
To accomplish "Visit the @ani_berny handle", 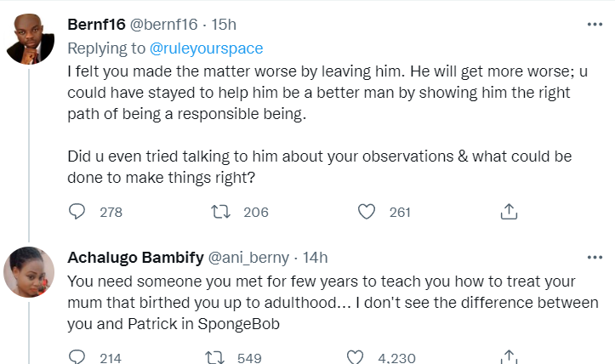I will click(248, 258).
